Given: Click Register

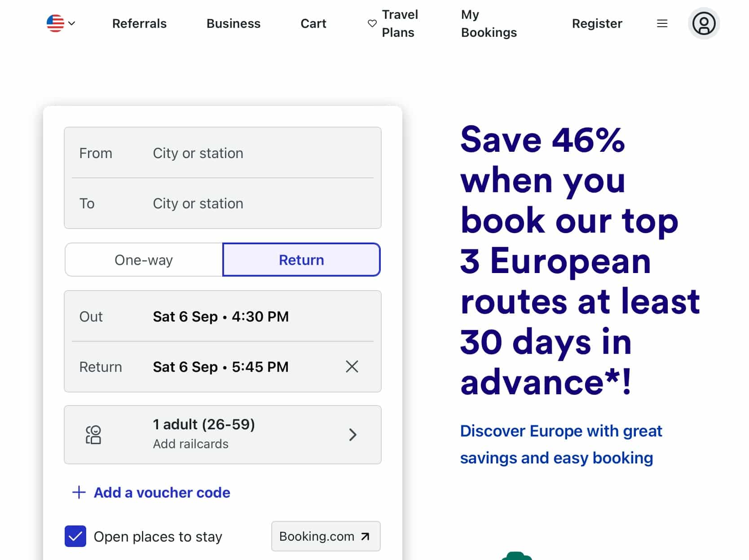Looking at the screenshot, I should (x=597, y=23).
